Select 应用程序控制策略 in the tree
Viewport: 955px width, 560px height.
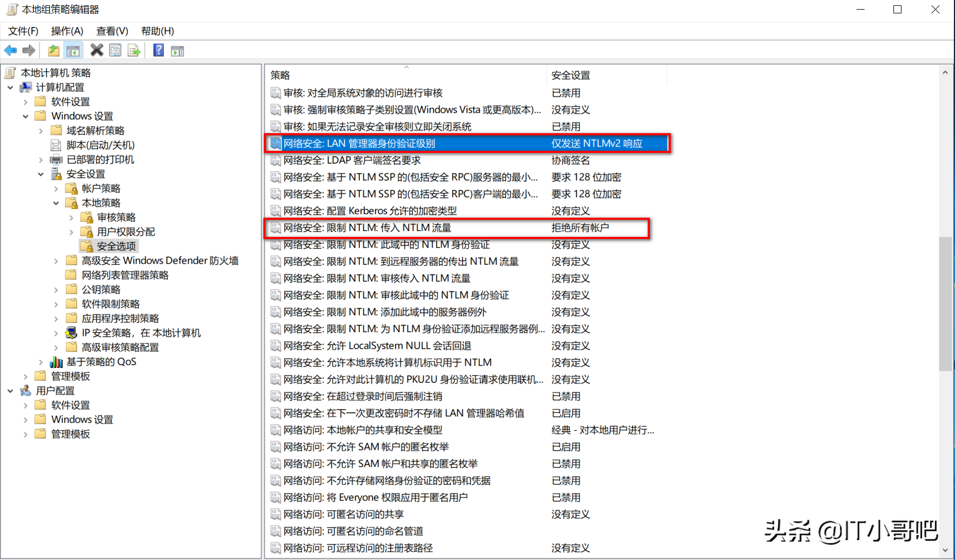pos(120,318)
